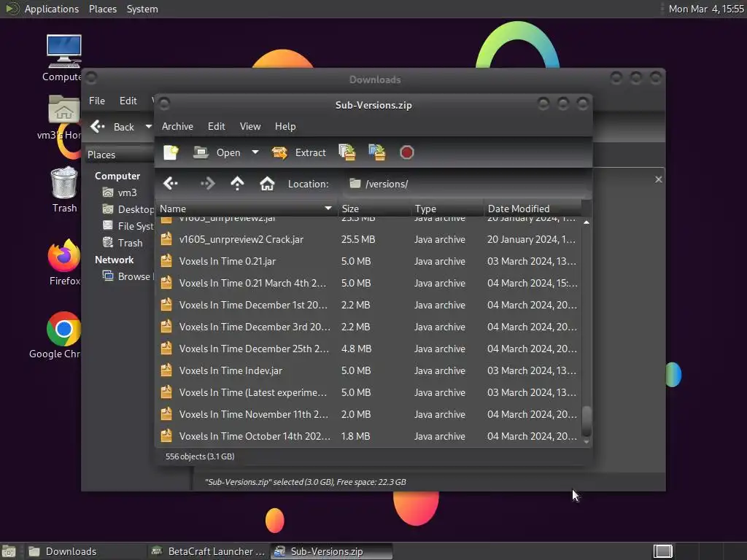Screen dimensions: 747x560
Task: Select Voxels In Time December 25th file
Action: coord(368,349)
